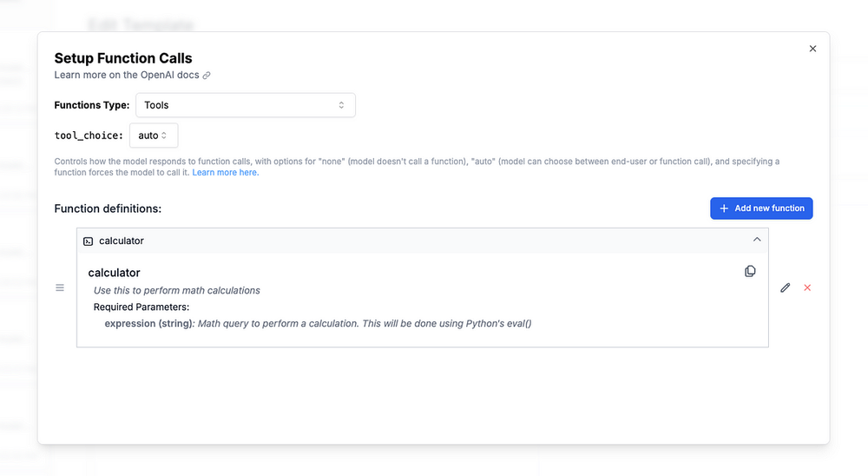This screenshot has width=868, height=476.
Task: Collapse the calculator panel using chevron
Action: tap(757, 240)
